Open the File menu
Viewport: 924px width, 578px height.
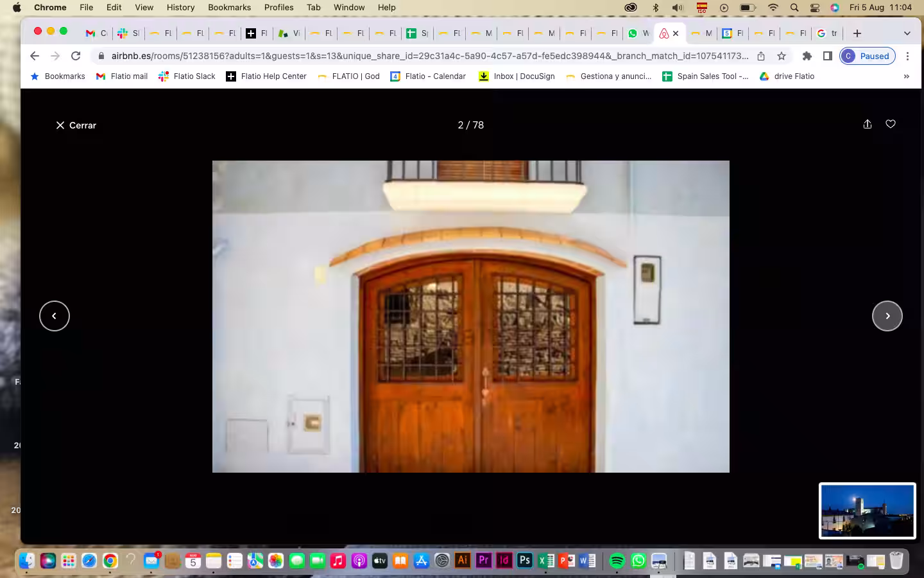[86, 7]
